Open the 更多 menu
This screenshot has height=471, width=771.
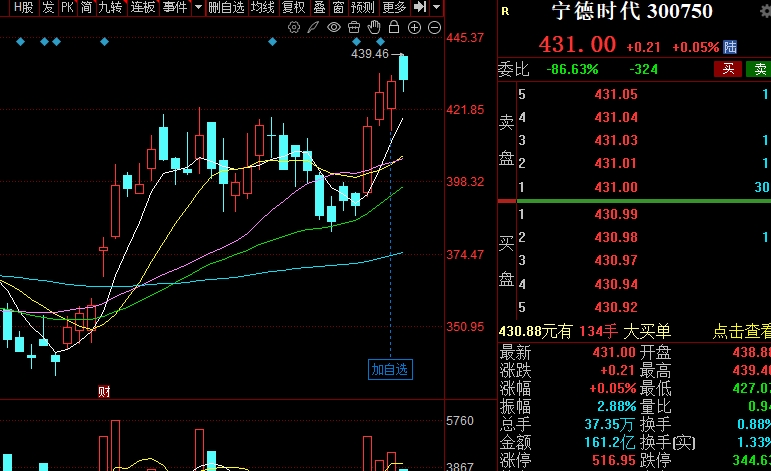click(394, 7)
